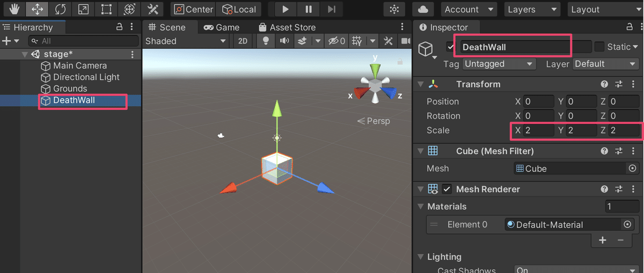Collapse the Materials section

click(421, 206)
